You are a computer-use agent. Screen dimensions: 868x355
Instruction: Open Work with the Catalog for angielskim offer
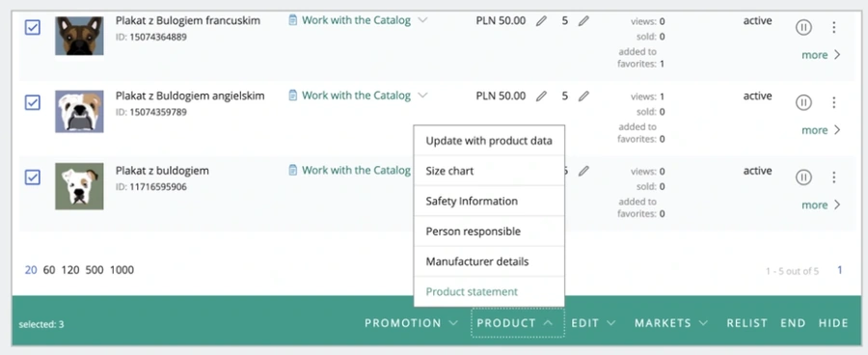tap(356, 96)
